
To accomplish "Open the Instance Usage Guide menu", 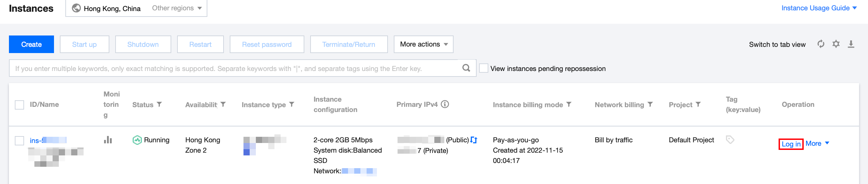I will coord(818,8).
